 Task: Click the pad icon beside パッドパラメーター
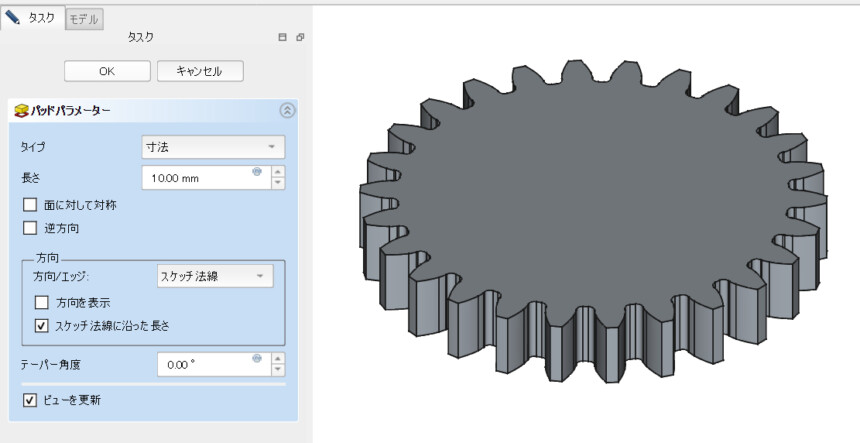click(21, 111)
